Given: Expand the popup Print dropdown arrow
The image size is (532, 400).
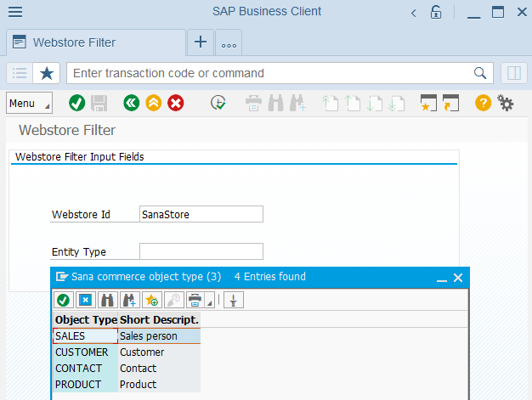Looking at the screenshot, I should point(210,301).
